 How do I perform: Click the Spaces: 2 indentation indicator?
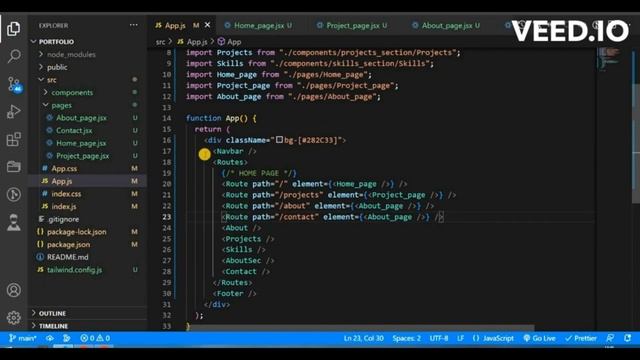click(x=407, y=338)
